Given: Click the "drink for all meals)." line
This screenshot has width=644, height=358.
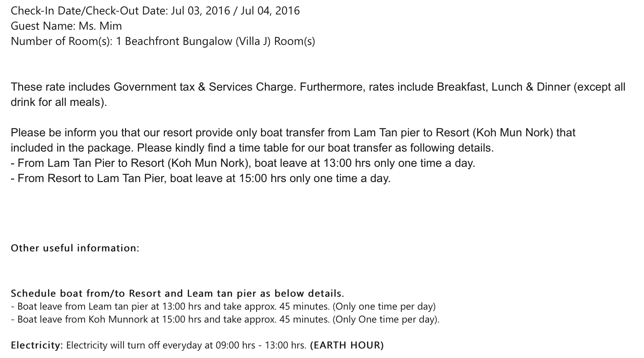Looking at the screenshot, I should click(59, 102).
